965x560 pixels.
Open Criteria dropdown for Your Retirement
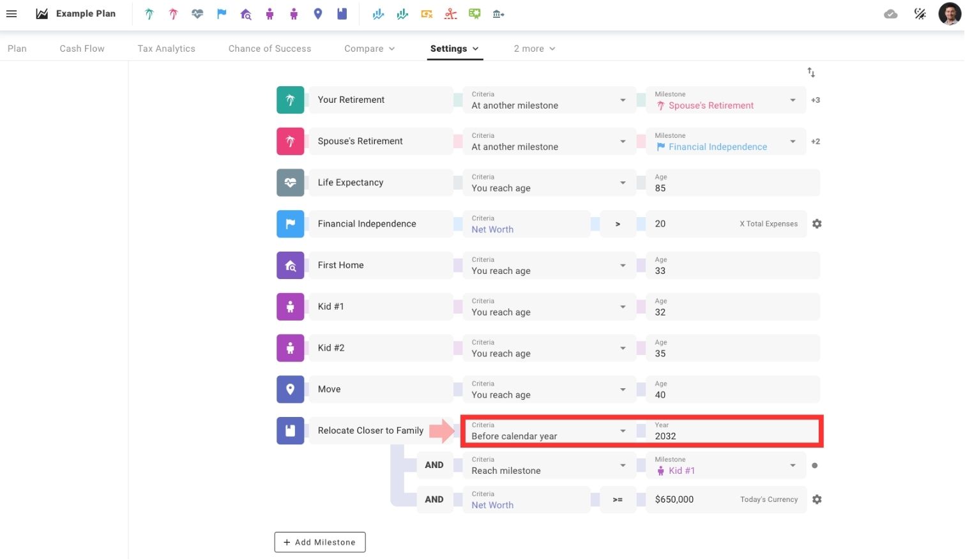pos(549,100)
